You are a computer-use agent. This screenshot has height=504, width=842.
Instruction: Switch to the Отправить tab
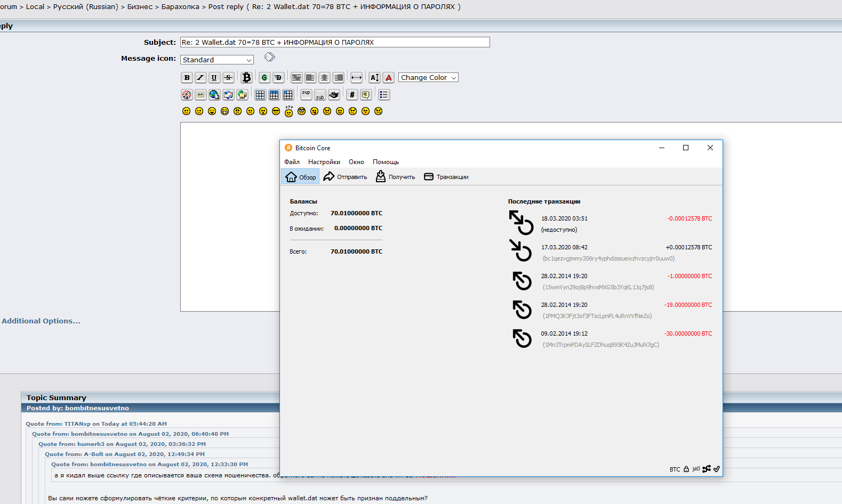click(345, 177)
